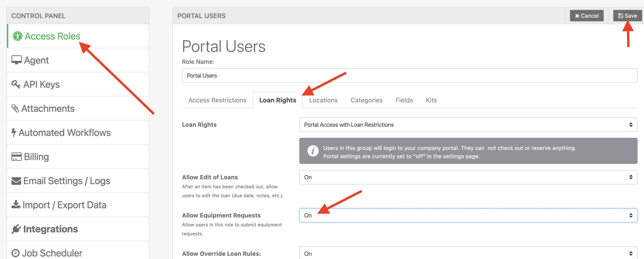Select the Loan Rights tab
Viewport: 644px width, 259px height.
tap(278, 100)
